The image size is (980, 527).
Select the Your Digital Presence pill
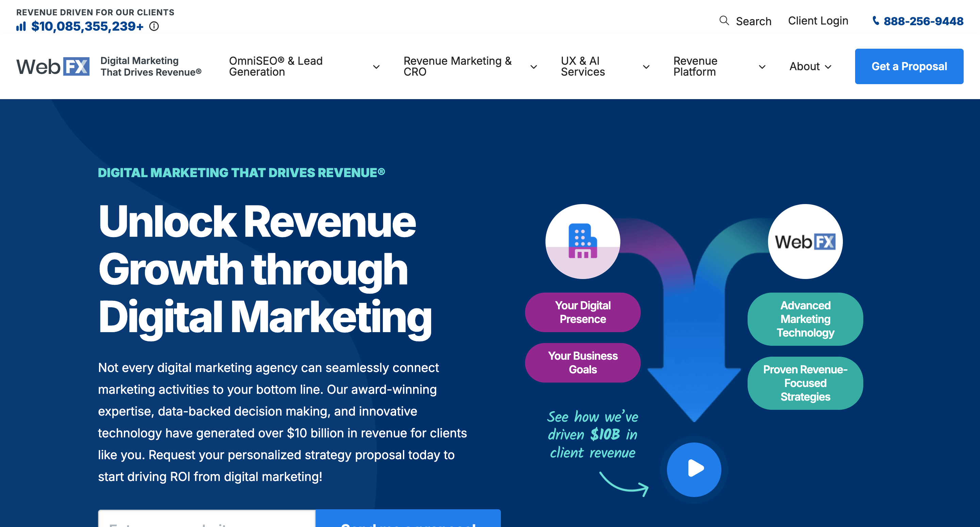(x=583, y=312)
